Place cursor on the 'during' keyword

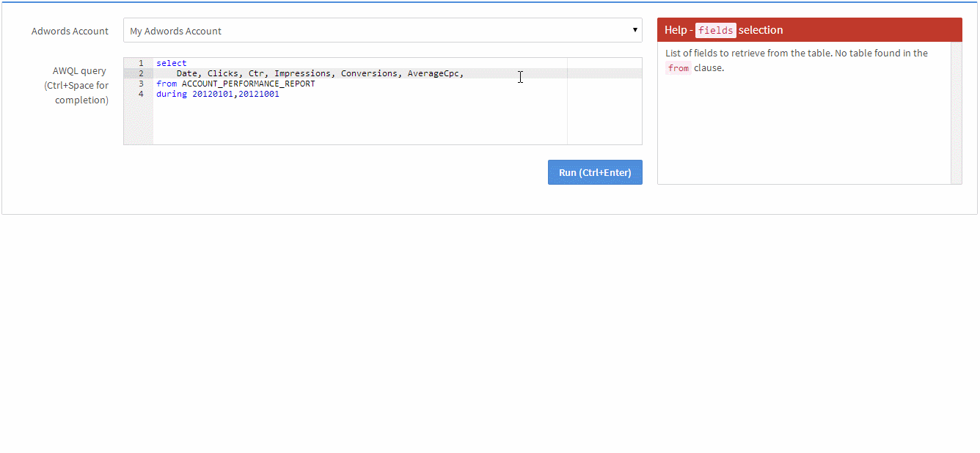(x=171, y=95)
